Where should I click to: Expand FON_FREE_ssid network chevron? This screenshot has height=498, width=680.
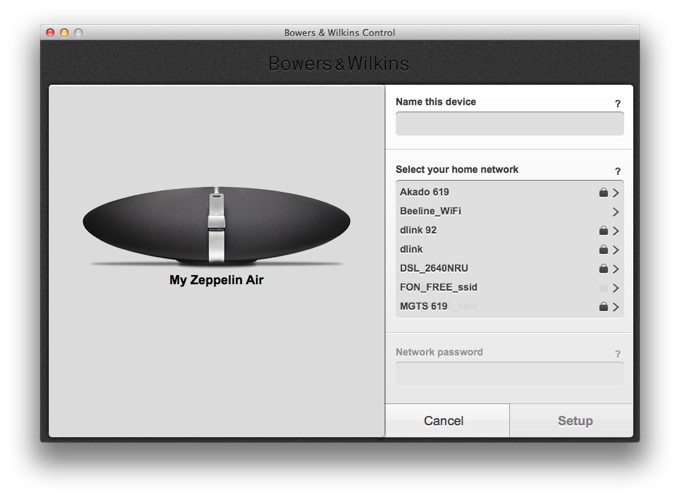click(616, 288)
